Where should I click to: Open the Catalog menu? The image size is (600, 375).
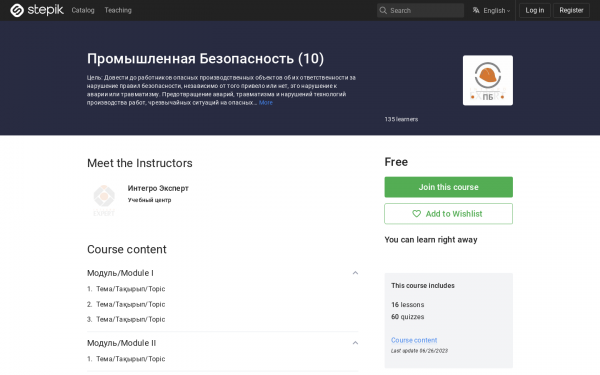83,10
